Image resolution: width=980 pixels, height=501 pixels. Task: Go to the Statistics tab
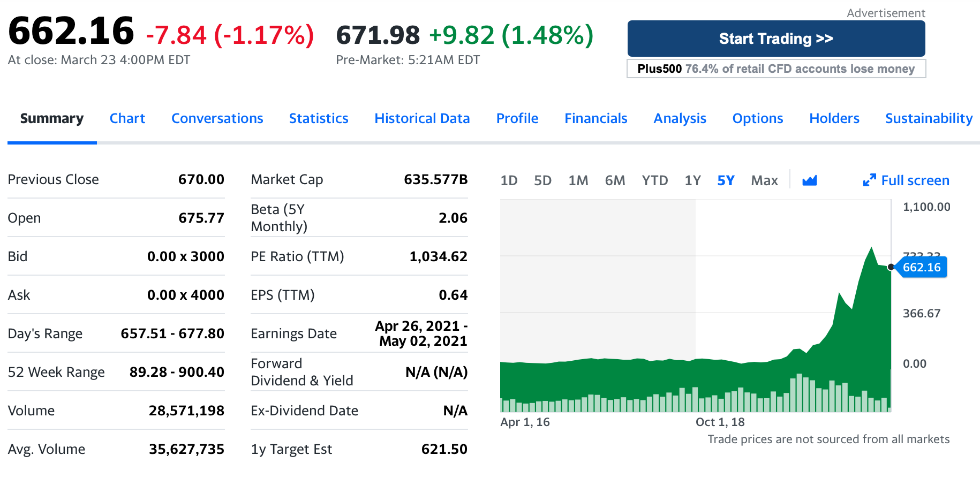point(319,118)
